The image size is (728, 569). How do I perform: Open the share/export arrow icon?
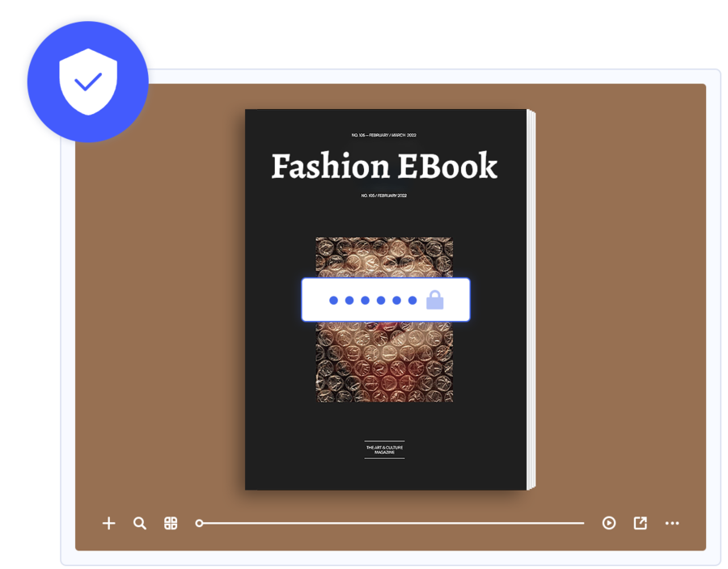(640, 523)
